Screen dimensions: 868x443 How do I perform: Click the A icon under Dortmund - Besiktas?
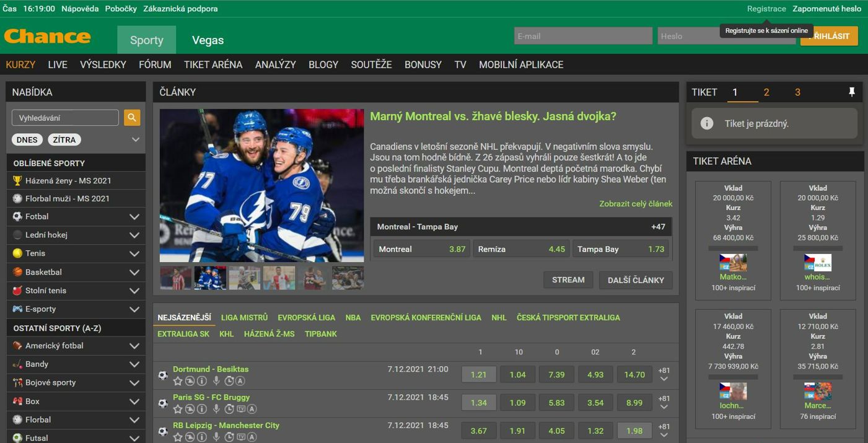(x=240, y=381)
